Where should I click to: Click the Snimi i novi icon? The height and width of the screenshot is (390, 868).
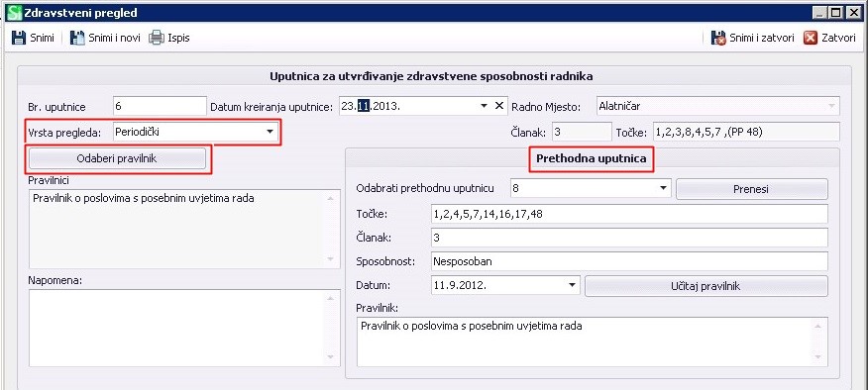[77, 38]
